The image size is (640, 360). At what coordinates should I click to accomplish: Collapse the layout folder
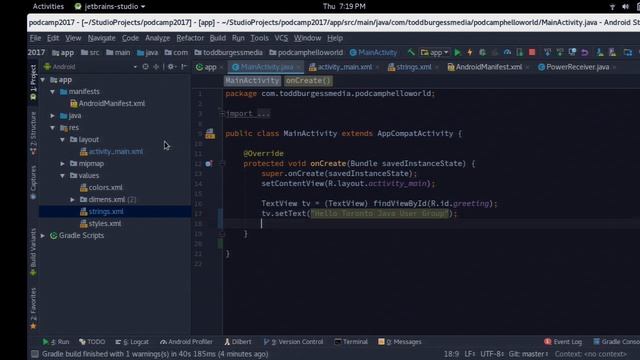62,140
